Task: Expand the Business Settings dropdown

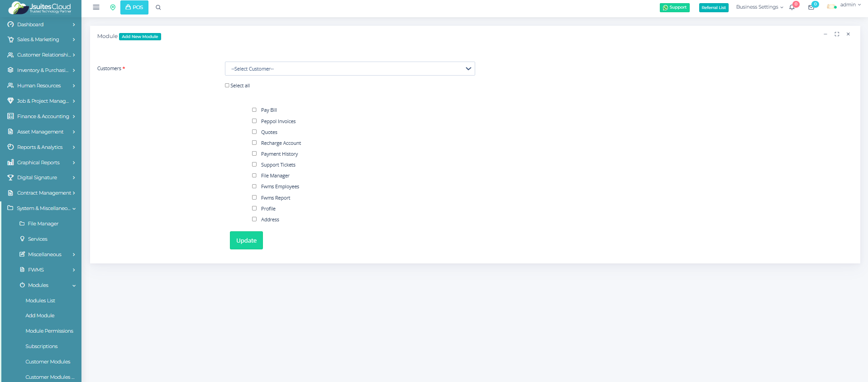Action: click(759, 7)
